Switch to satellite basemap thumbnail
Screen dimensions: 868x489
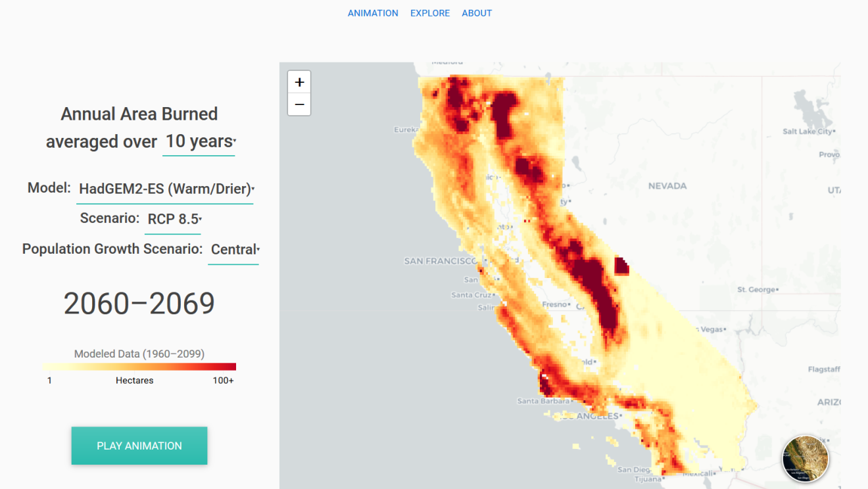[805, 458]
